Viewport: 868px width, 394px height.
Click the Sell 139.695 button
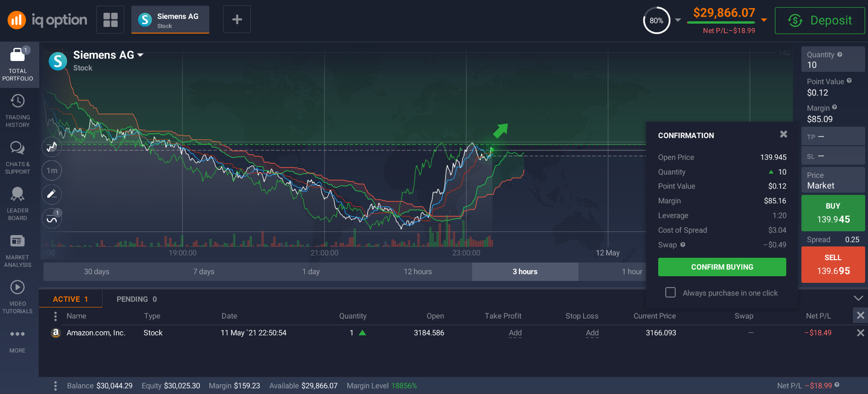point(833,264)
